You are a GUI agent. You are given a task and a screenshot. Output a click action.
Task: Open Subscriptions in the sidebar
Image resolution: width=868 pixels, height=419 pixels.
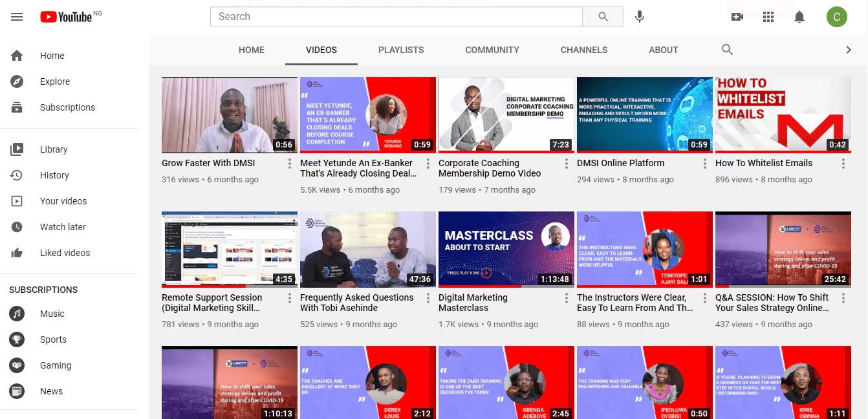[67, 107]
